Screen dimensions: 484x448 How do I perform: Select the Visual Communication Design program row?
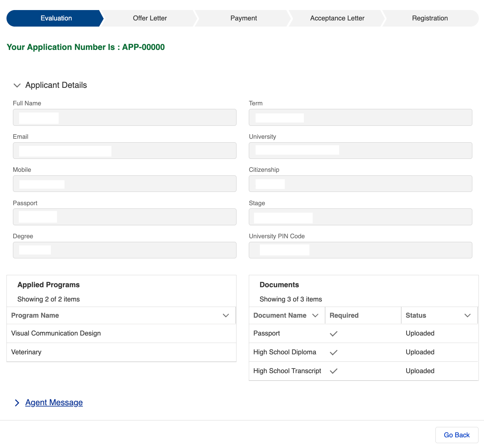[x=121, y=333]
